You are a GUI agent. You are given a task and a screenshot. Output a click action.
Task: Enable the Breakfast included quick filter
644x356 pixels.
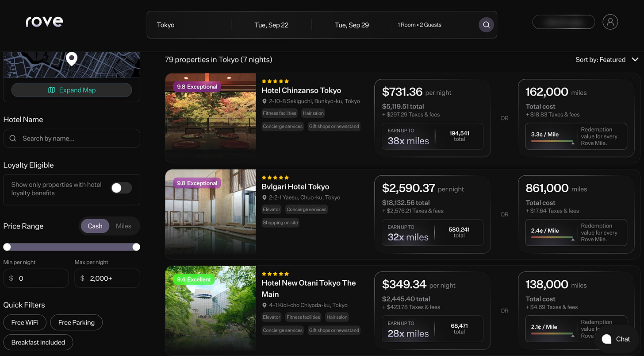tap(38, 342)
